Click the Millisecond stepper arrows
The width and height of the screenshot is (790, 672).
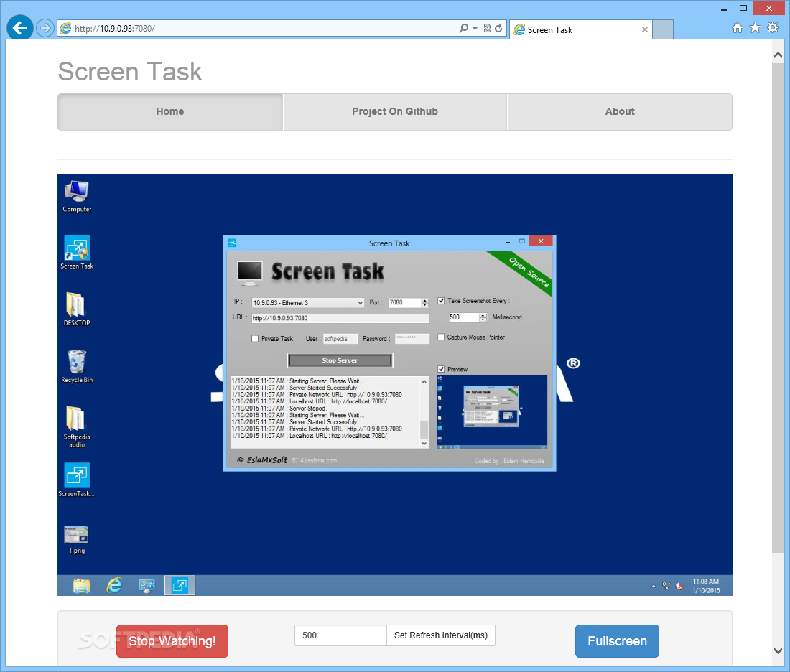coord(483,317)
